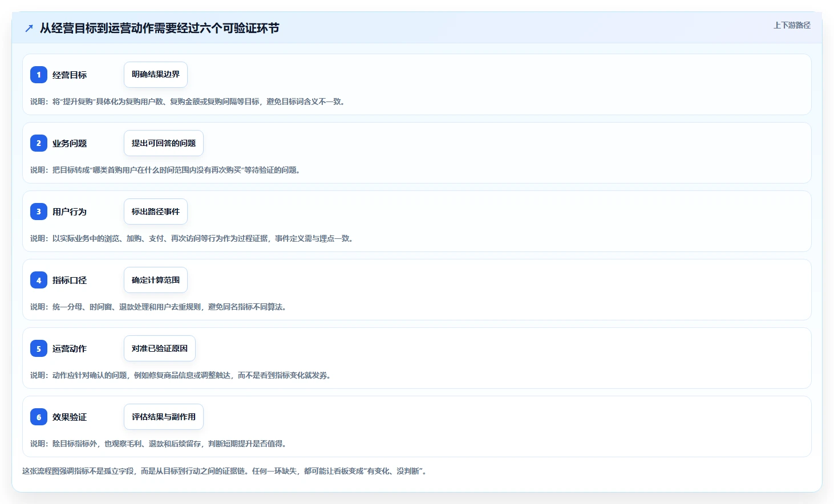Click step number 2 badge
This screenshot has height=504, width=834.
(39, 143)
